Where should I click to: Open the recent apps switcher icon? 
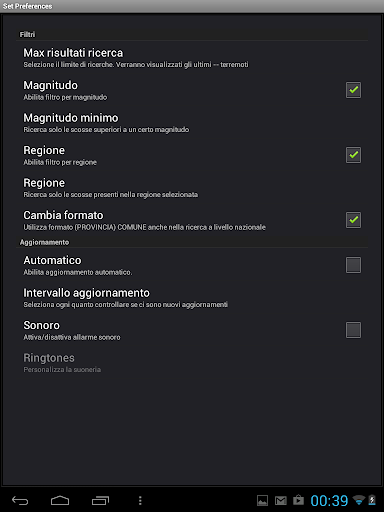[100, 500]
